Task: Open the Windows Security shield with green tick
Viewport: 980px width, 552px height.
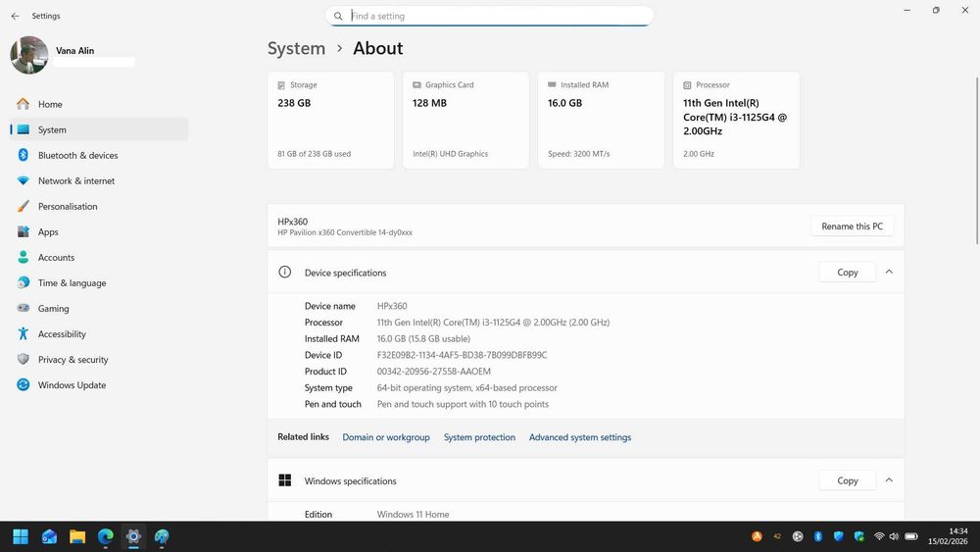Action: pos(859,536)
